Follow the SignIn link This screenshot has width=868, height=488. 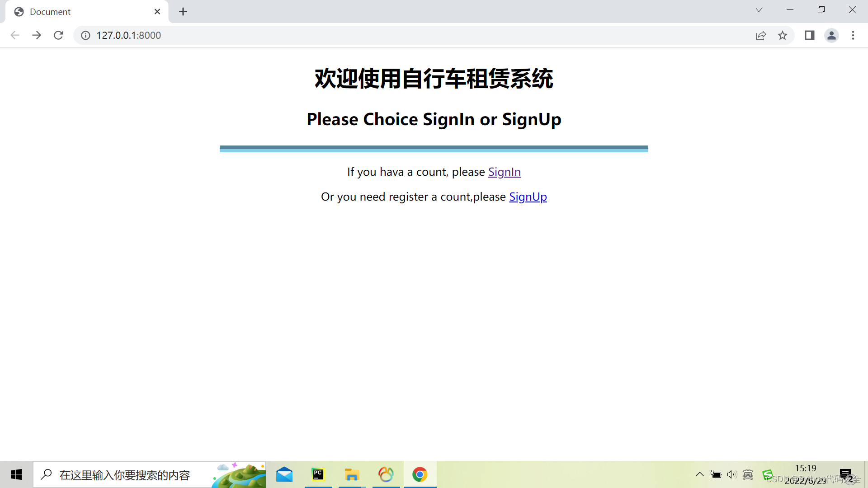pyautogui.click(x=505, y=172)
